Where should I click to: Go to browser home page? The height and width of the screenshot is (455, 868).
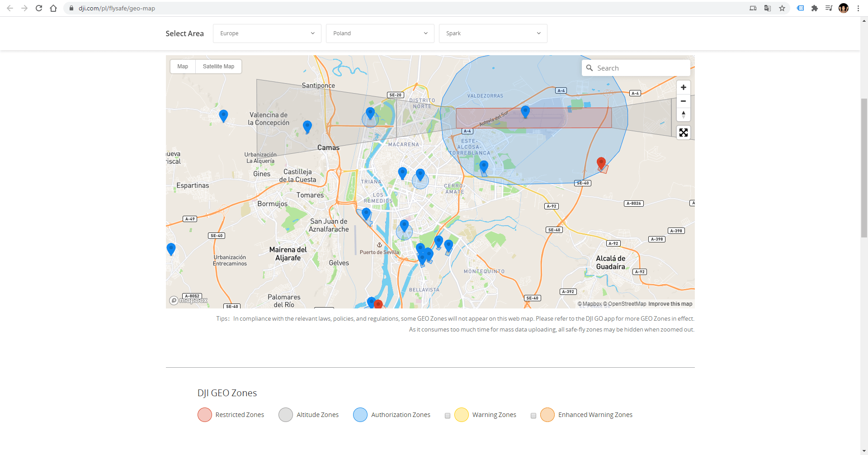53,8
